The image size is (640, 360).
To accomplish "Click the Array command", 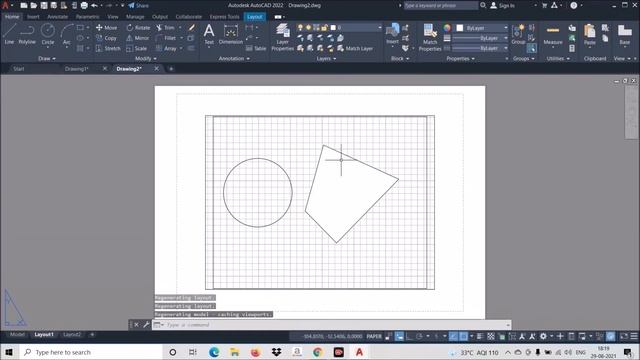I will pyautogui.click(x=166, y=48).
